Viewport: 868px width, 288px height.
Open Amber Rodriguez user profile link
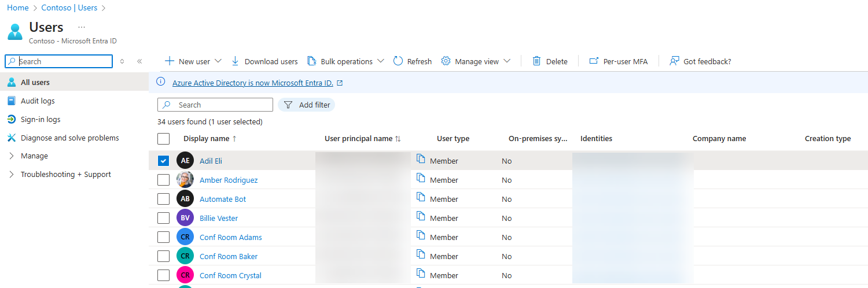coord(229,180)
